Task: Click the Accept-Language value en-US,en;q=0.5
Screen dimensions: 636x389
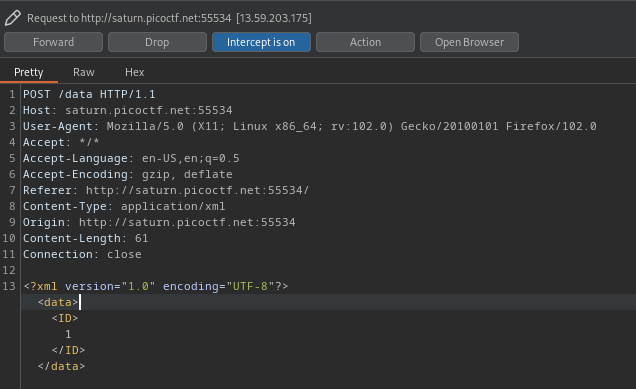Action: [x=191, y=159]
